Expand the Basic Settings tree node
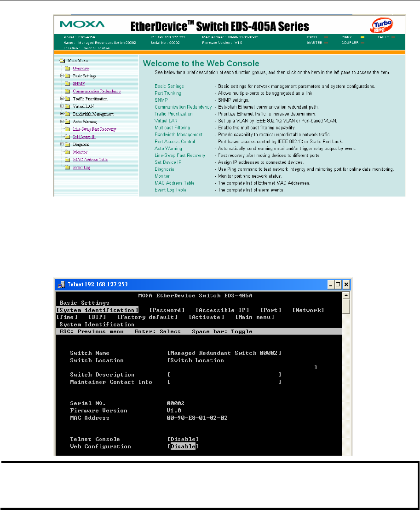Screen dimensions: 420x510 62,76
